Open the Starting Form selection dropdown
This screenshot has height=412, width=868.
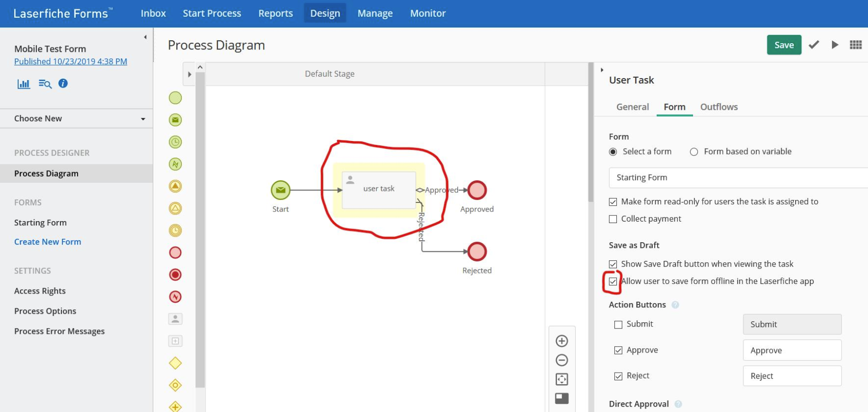click(738, 177)
